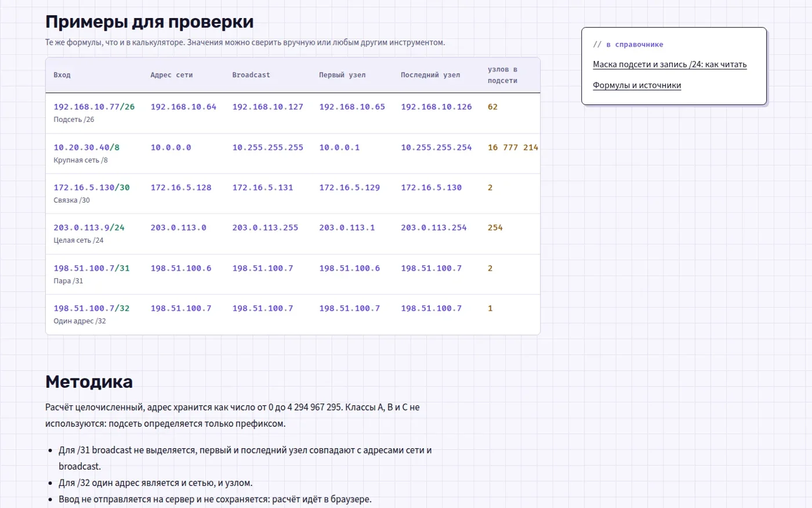Screen dimensions: 812x508
Task: Select the input cell 198.51.100.7/31
Action: (x=92, y=268)
